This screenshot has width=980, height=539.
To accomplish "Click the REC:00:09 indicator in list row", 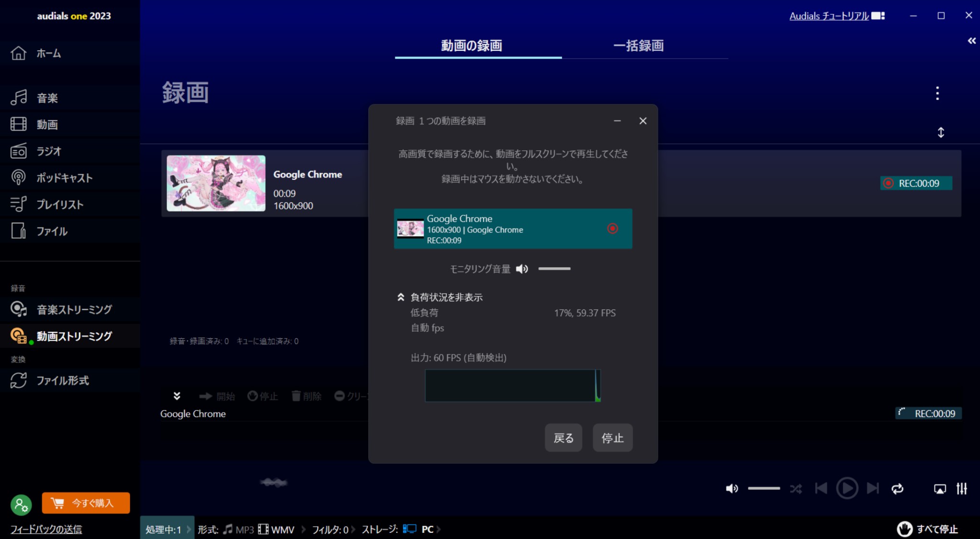I will click(x=916, y=183).
